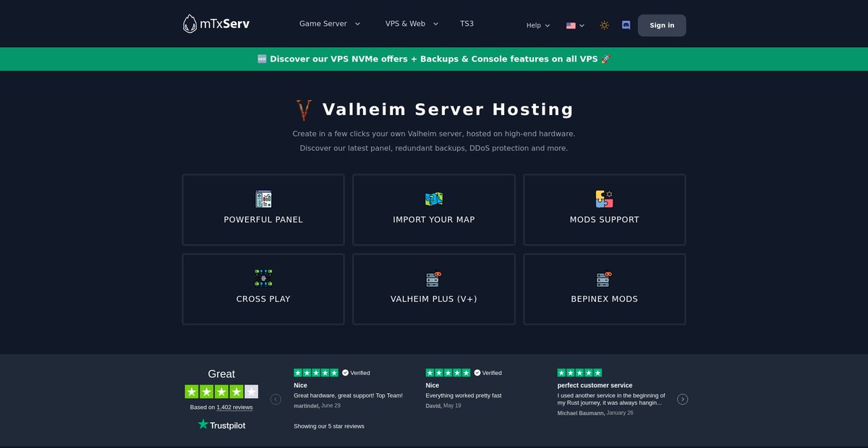The width and height of the screenshot is (868, 448).
Task: Click the NEW emoji in green banner
Action: [262, 59]
